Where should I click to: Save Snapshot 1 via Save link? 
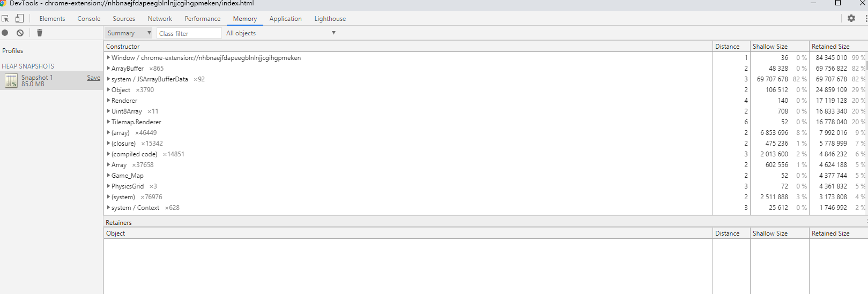coord(94,78)
